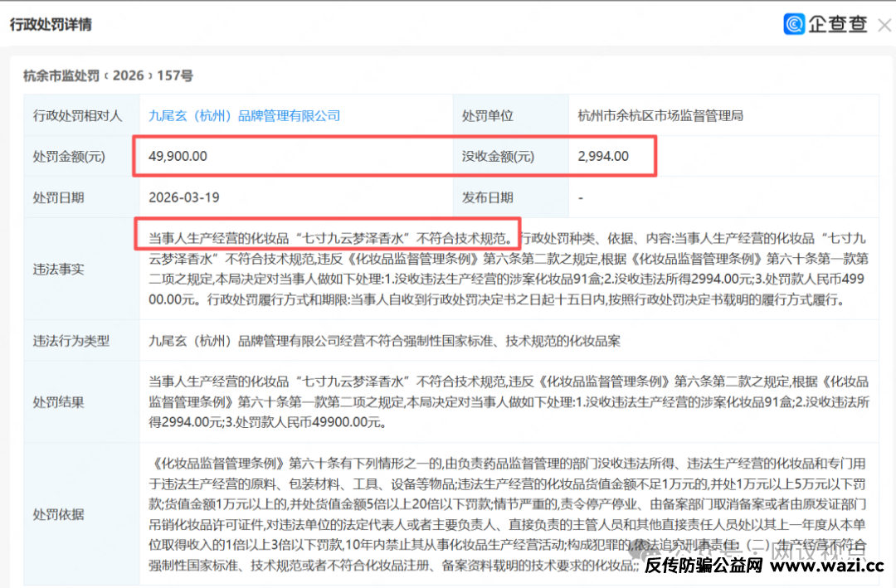This screenshot has height=588, width=896.
Task: Click the 违法事实 row label
Action: click(58, 269)
